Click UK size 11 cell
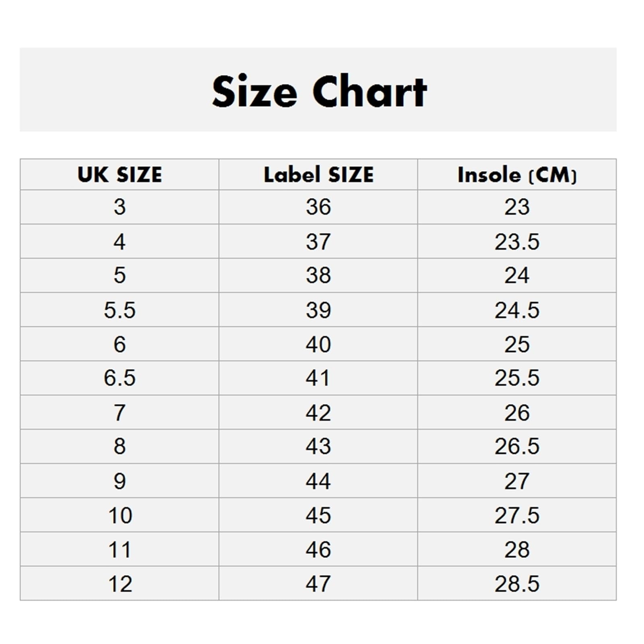 tap(120, 549)
